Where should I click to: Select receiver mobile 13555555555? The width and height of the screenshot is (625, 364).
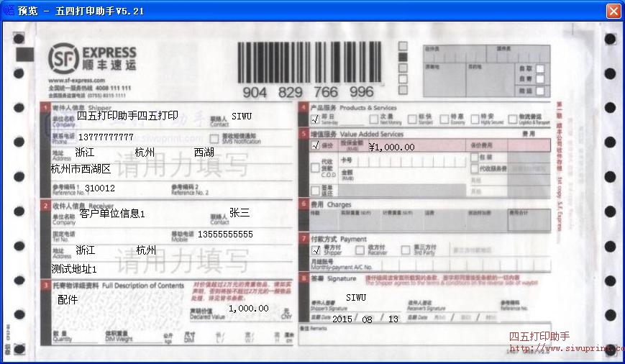pos(225,234)
